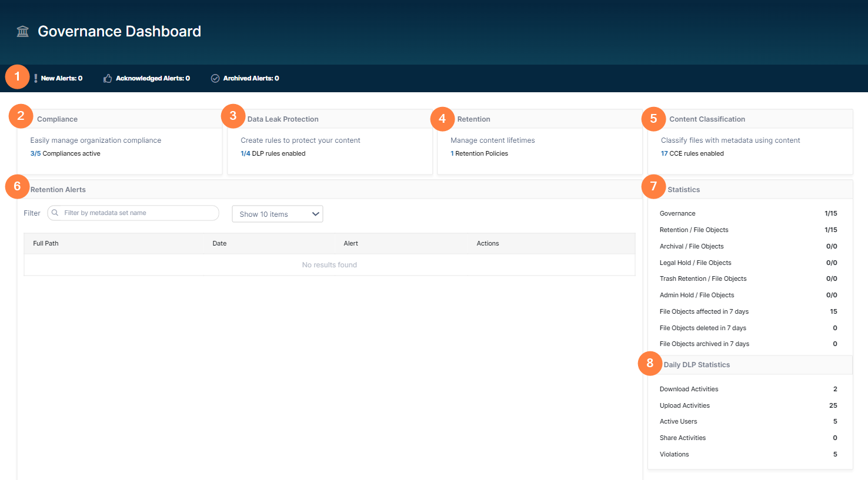Sort by the Alert column header

point(351,243)
